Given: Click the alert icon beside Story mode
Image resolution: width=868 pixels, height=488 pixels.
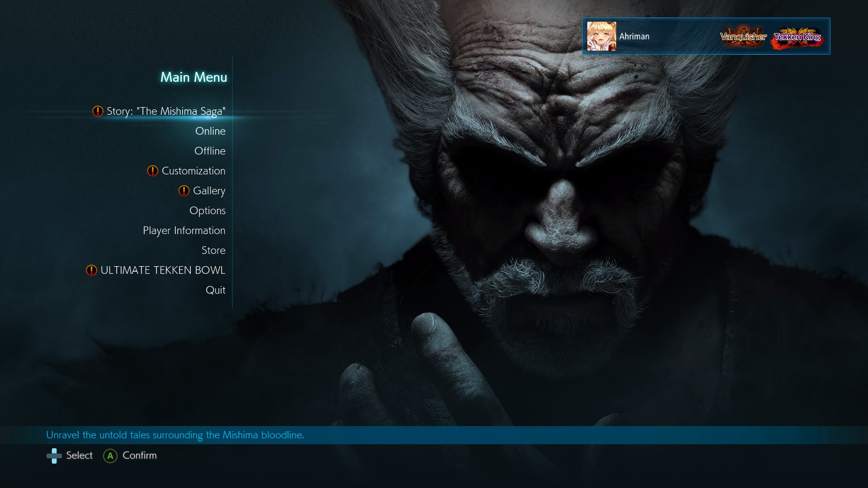Looking at the screenshot, I should 98,111.
